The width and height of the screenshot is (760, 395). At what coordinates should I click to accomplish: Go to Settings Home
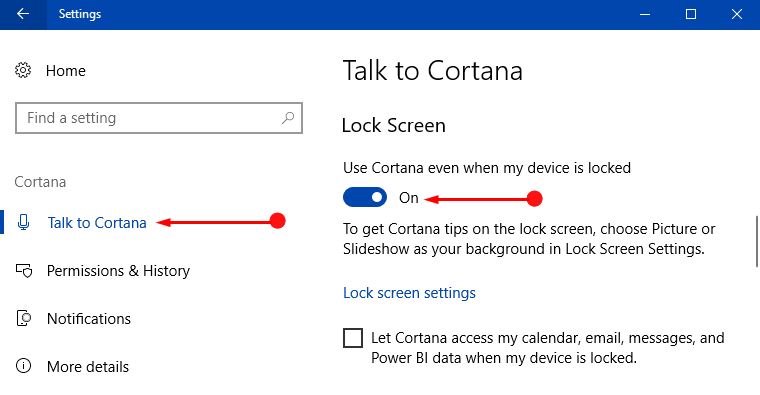(x=66, y=71)
